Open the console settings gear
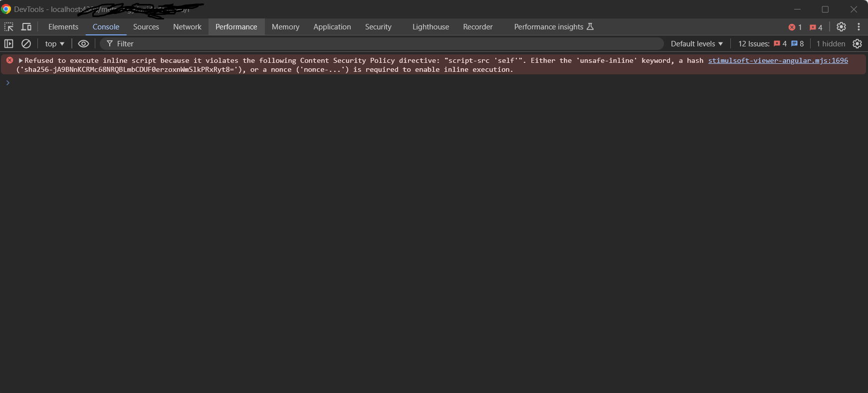Image resolution: width=868 pixels, height=393 pixels. [x=857, y=44]
